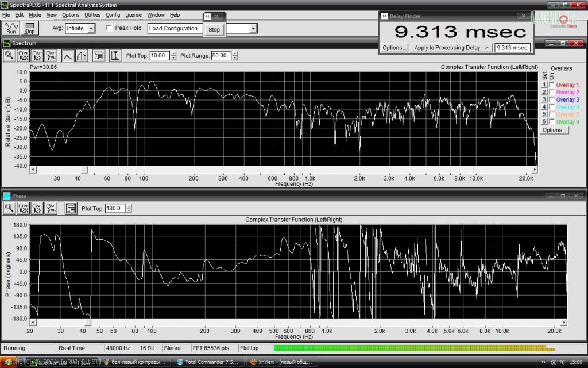Viewport: 588px width, 368px height.
Task: Switch to XnView in the taskbar
Action: pos(281,362)
